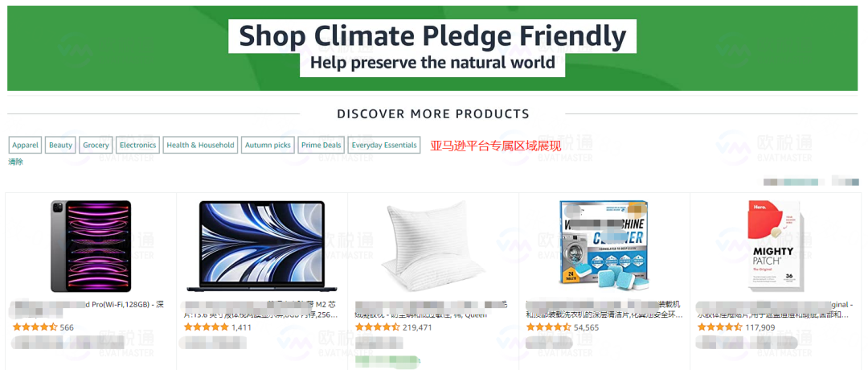Filter products by Electronics
Screen dimensions: 868x370
click(138, 145)
